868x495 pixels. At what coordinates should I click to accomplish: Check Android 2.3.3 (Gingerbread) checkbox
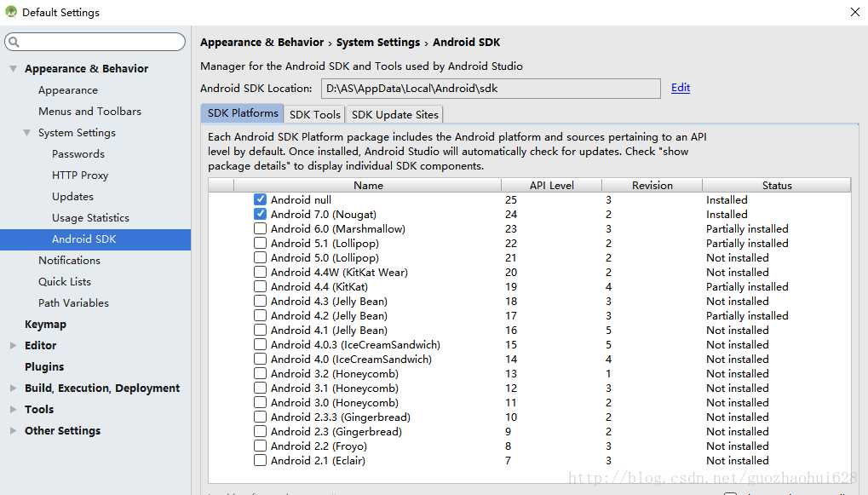(x=260, y=417)
